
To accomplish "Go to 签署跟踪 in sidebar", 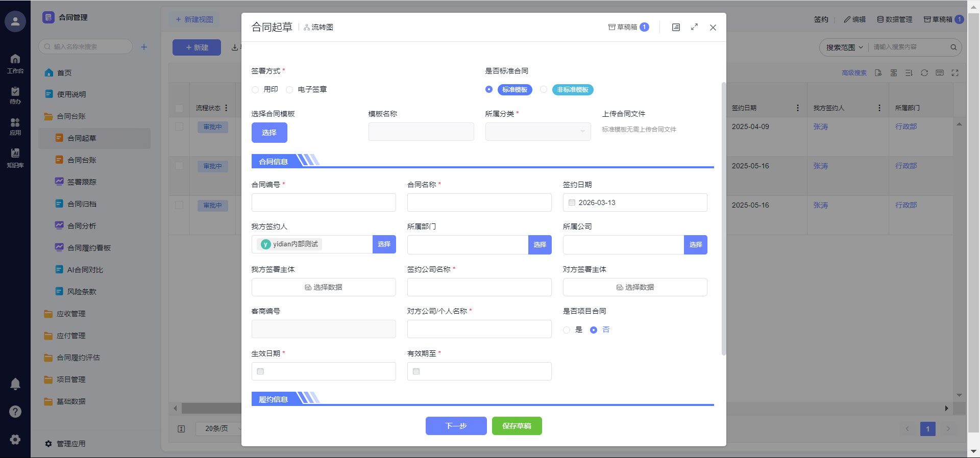I will pyautogui.click(x=82, y=182).
